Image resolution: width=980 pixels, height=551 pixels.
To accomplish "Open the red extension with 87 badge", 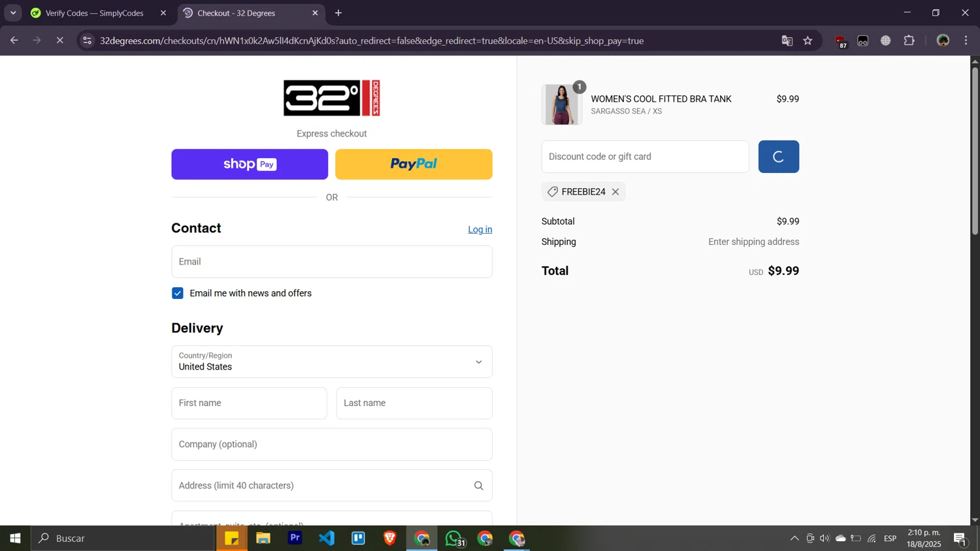I will tap(841, 41).
